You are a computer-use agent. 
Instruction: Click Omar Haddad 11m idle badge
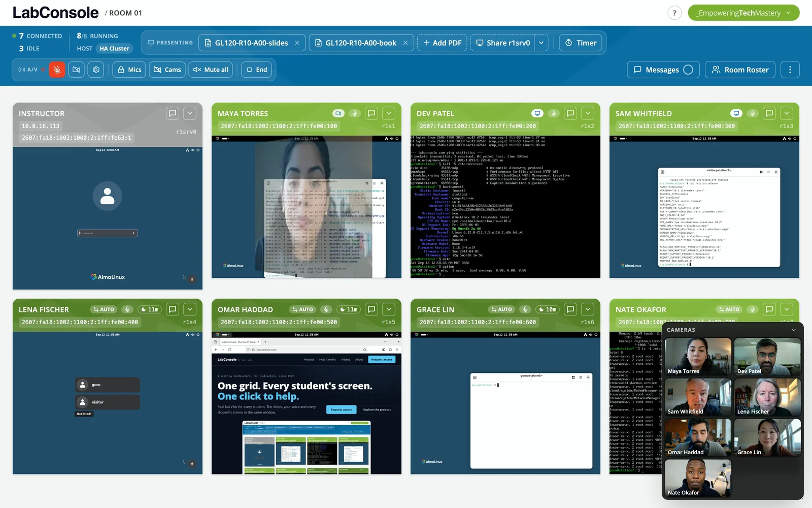click(349, 309)
